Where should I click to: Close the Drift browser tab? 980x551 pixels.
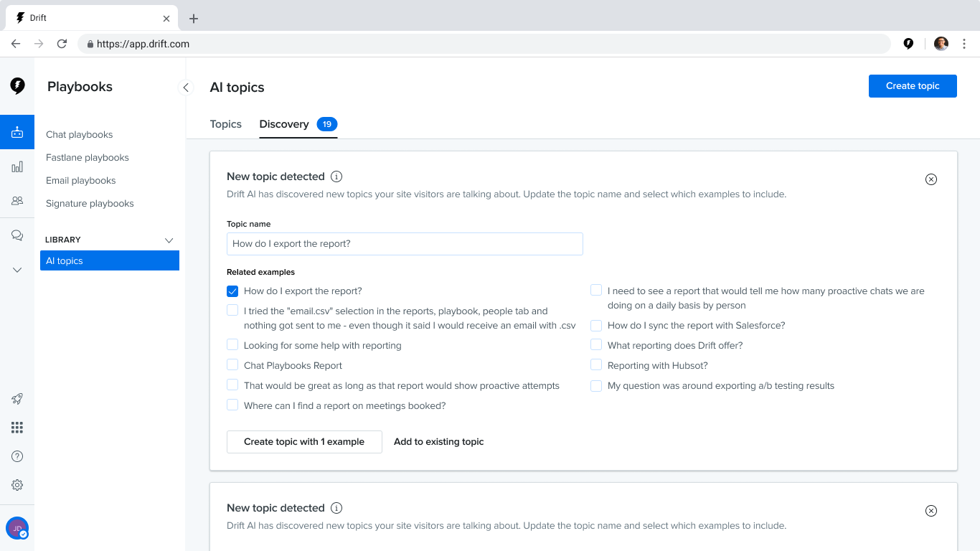pos(166,19)
